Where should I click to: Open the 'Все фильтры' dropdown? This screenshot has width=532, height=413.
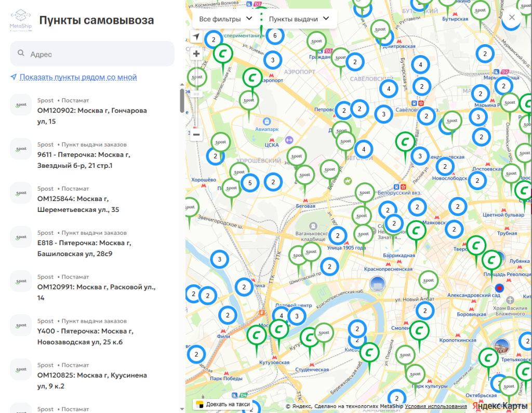pyautogui.click(x=225, y=19)
